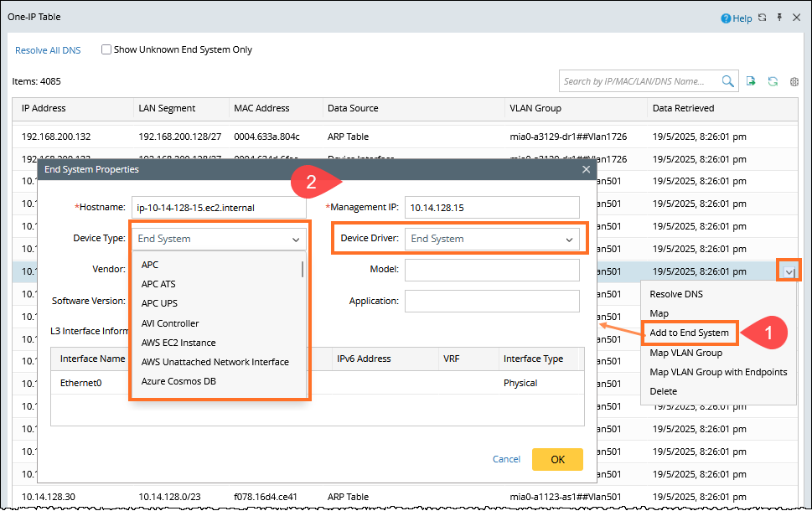This screenshot has height=511, width=812.
Task: Select Map VLAN Group with Endpoints
Action: click(x=718, y=372)
